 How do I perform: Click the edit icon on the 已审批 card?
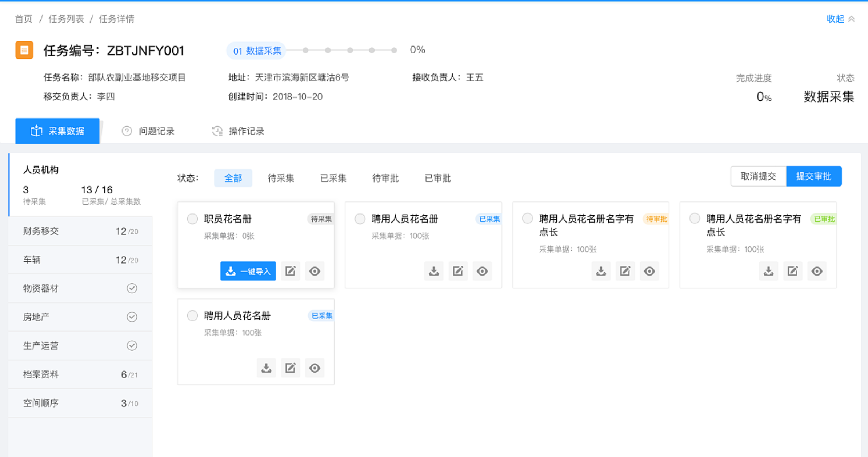point(793,271)
